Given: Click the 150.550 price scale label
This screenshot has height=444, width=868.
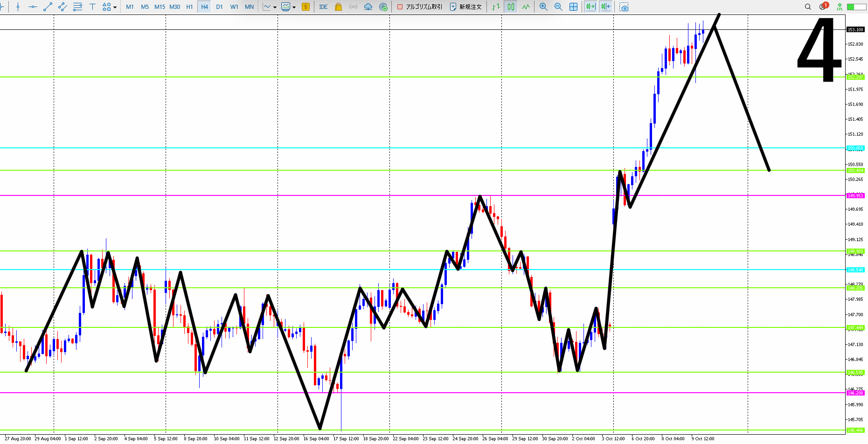Looking at the screenshot, I should coord(855,164).
